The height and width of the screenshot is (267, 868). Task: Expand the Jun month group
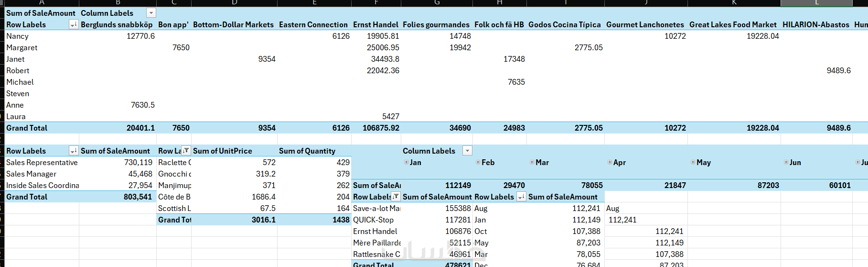pos(786,162)
